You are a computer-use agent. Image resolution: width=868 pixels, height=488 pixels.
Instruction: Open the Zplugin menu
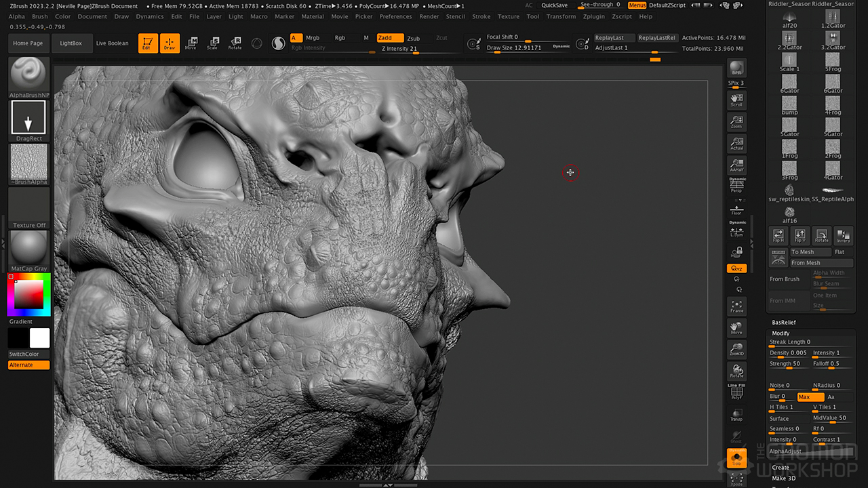tap(594, 16)
